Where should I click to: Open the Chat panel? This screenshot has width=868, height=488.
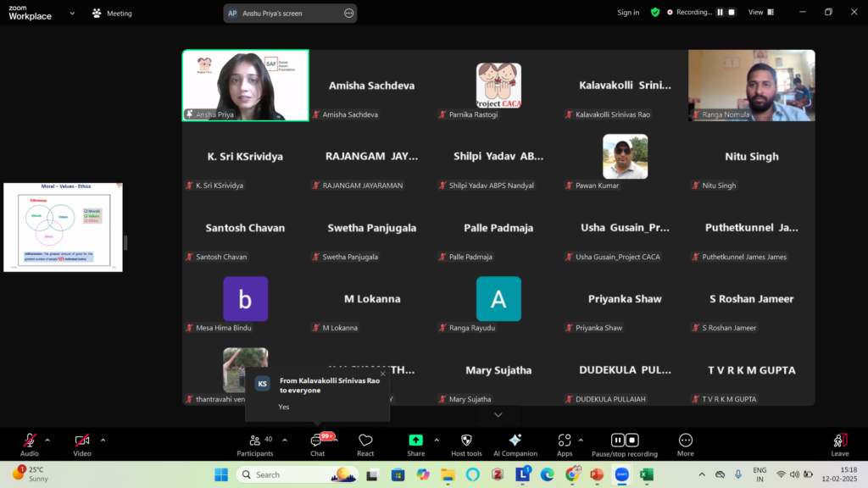[x=317, y=441]
